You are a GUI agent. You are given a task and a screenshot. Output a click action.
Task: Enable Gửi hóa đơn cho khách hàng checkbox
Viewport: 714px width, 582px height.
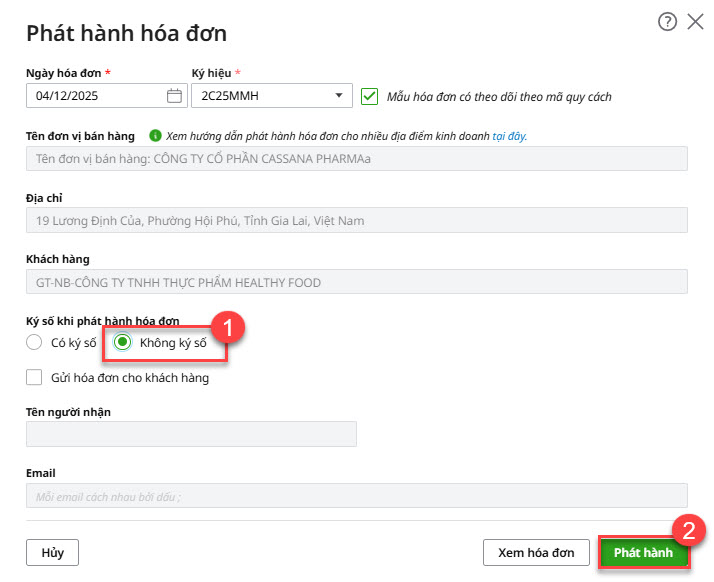tap(35, 377)
